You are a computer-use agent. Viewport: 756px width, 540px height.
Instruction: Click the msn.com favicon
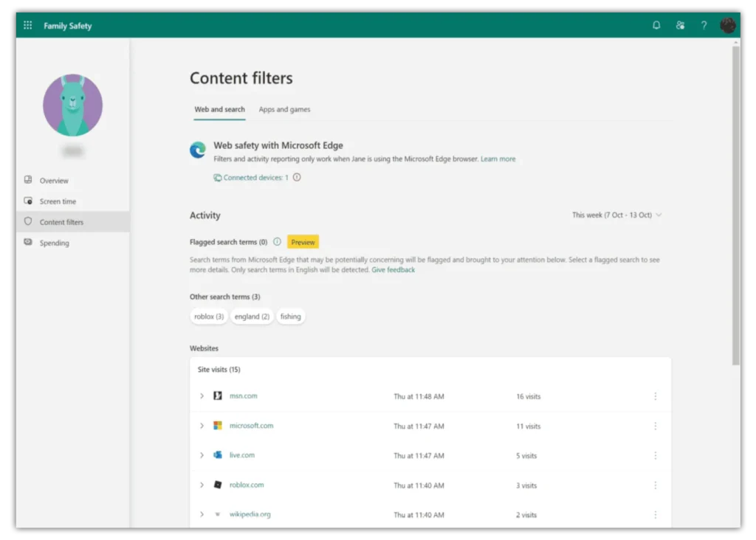point(218,396)
